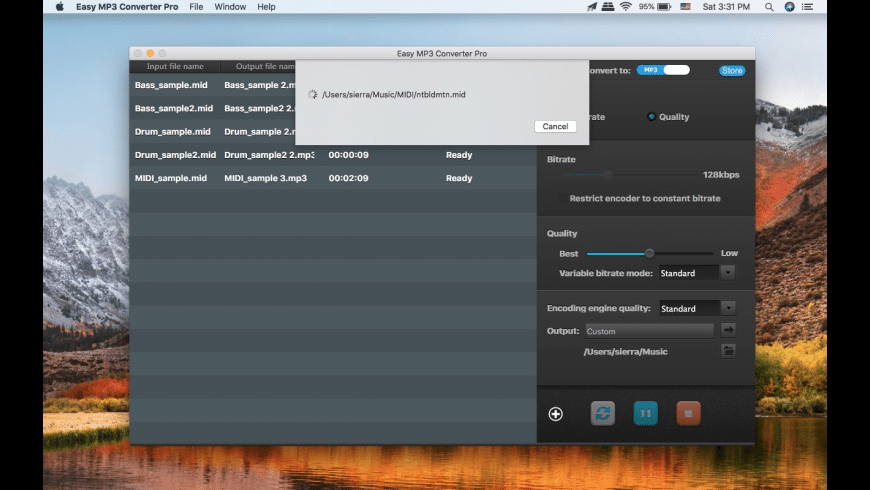Open Notification Center list icon
The height and width of the screenshot is (490, 870).
pyautogui.click(x=807, y=7)
